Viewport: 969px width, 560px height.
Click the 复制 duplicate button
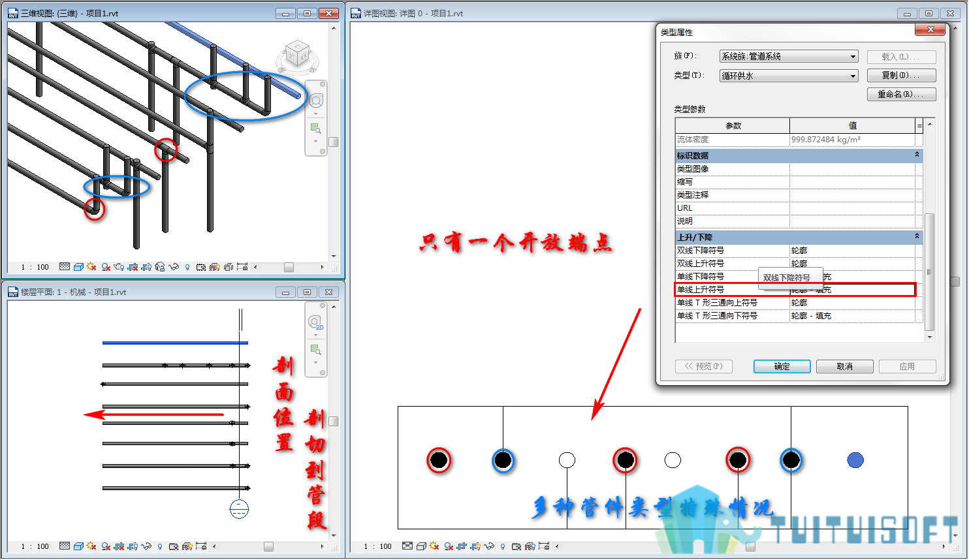click(901, 76)
